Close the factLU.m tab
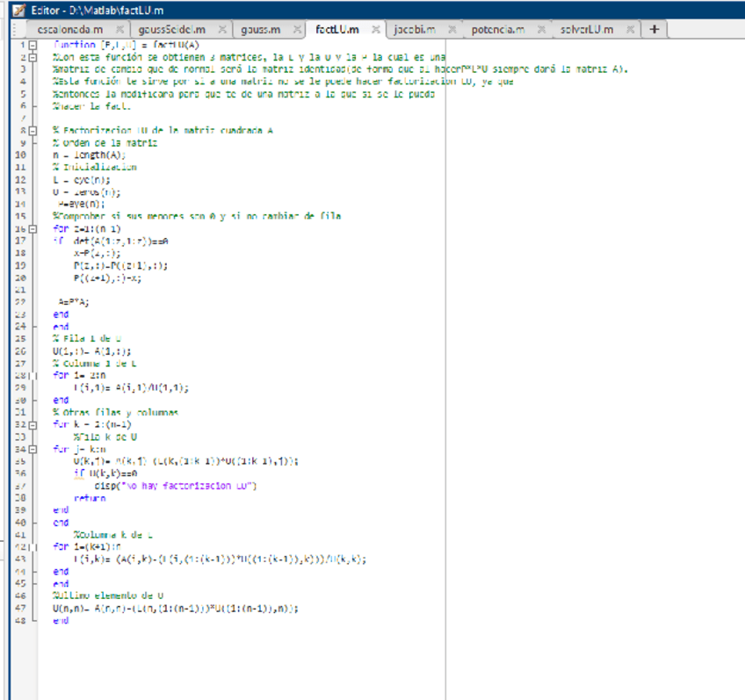Viewport: 745px width, 700px height. 375,30
